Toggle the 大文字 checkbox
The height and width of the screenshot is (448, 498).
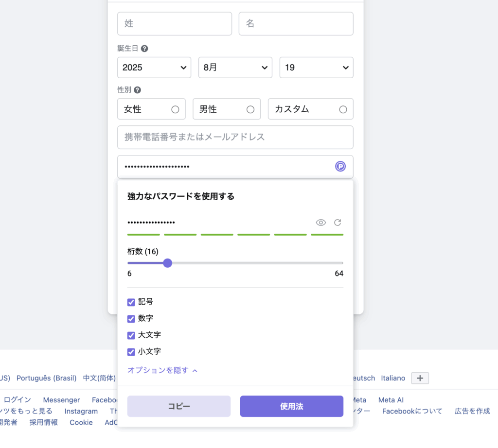(131, 335)
